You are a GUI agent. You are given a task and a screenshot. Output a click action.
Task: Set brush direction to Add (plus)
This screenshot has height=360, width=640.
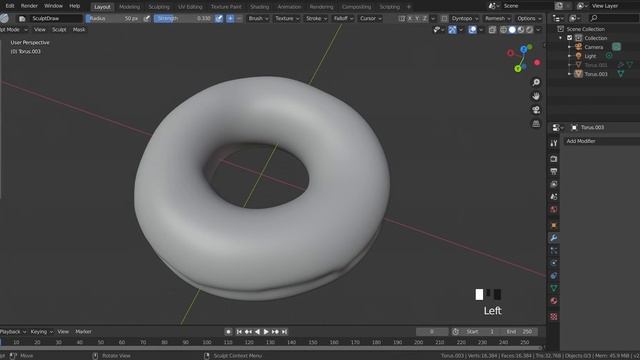coord(230,18)
